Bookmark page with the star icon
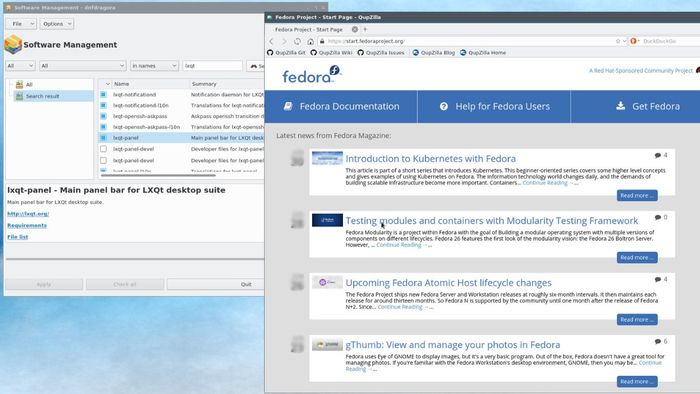 point(618,41)
